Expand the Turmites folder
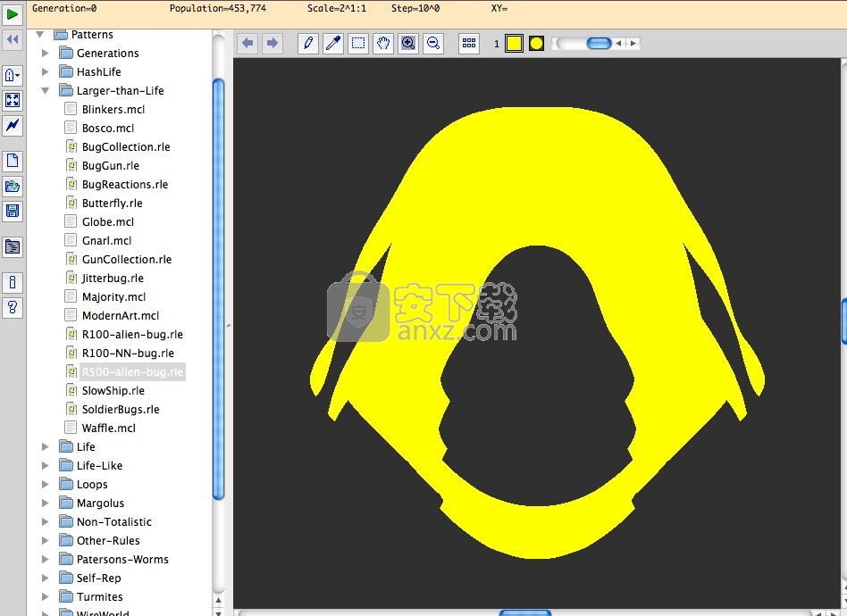The height and width of the screenshot is (616, 847). tap(46, 596)
